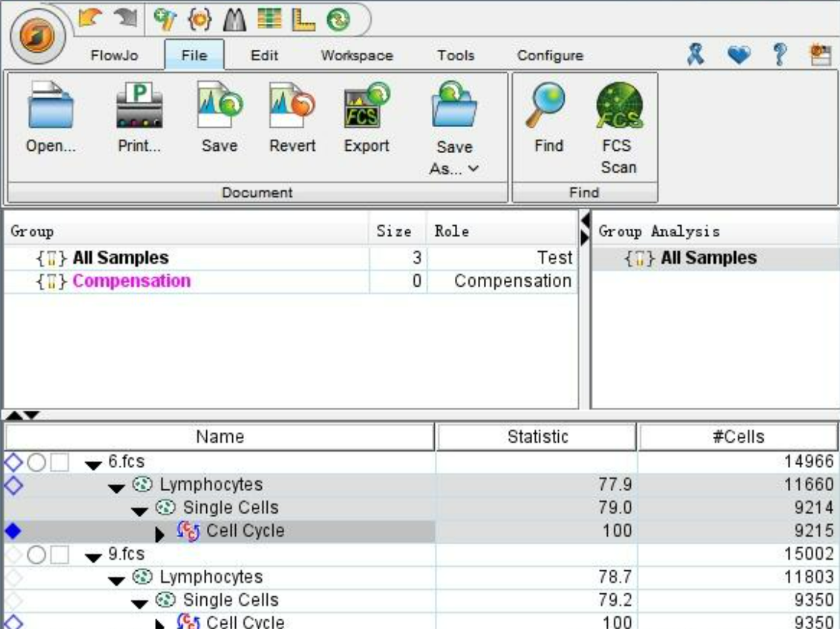Click the black collapse arrows beside Group Analysis
The width and height of the screenshot is (840, 629).
(585, 229)
